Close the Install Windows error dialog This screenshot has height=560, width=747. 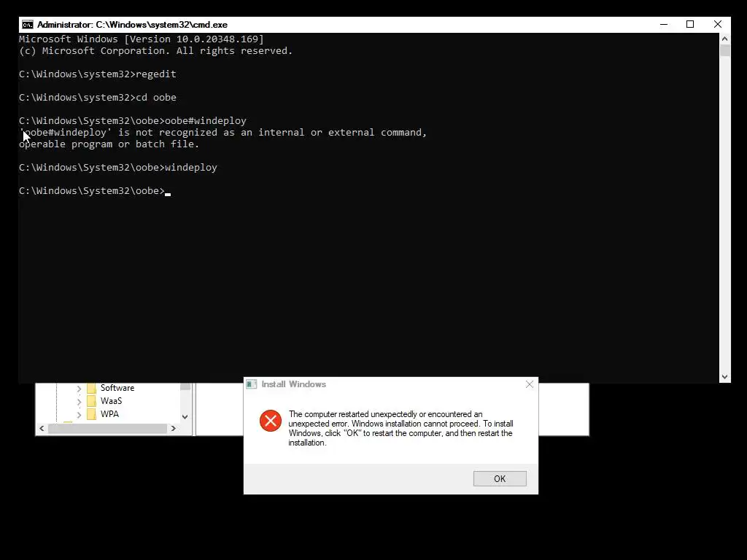[530, 384]
